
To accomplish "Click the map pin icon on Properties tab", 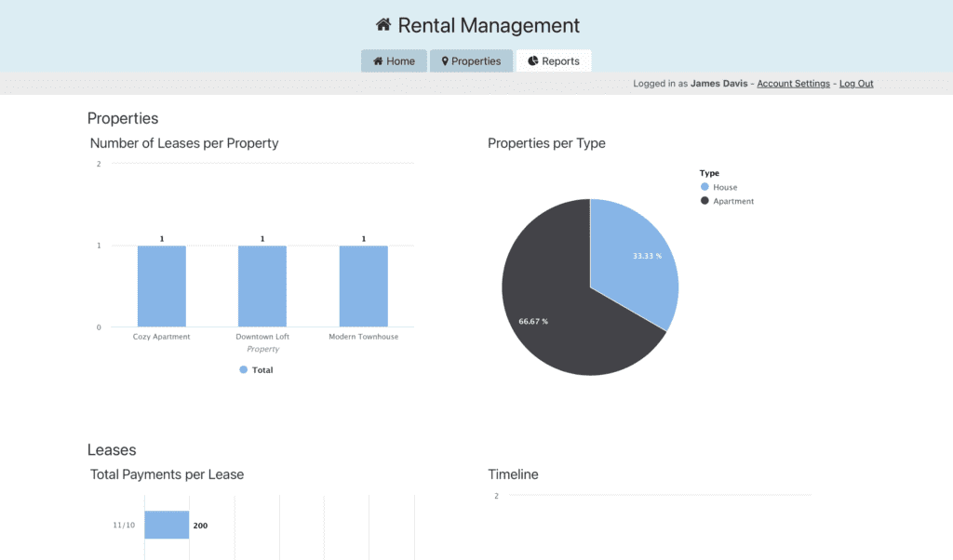I will pos(445,61).
